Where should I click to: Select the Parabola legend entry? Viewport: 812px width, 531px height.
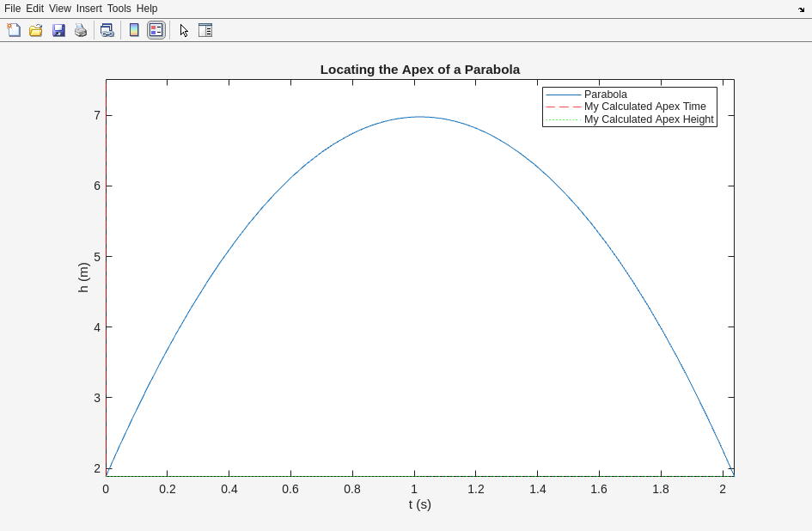click(x=605, y=95)
